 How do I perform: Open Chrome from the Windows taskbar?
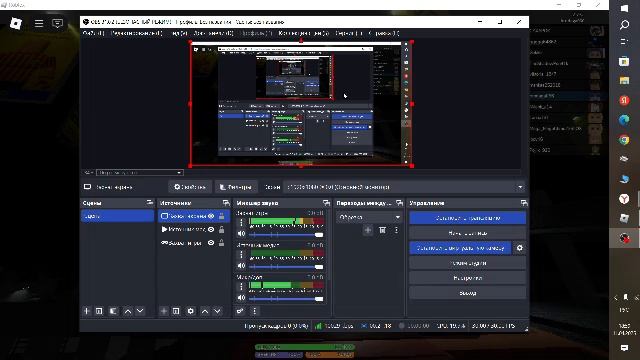pyautogui.click(x=624, y=140)
